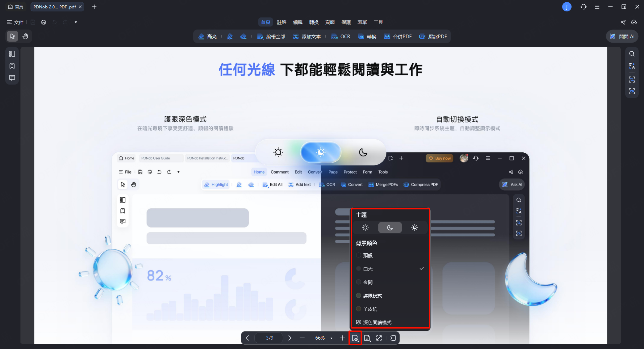
Task: Select the light theme sun option
Action: pyautogui.click(x=365, y=228)
